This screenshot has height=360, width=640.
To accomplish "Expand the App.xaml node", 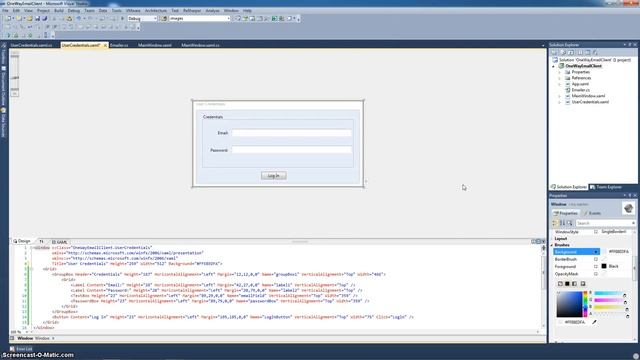I will click(560, 84).
